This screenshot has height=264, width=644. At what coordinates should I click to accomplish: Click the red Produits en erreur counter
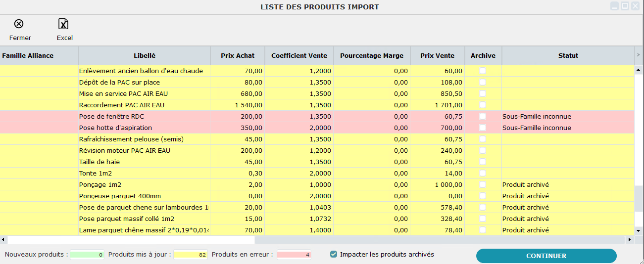pos(294,255)
